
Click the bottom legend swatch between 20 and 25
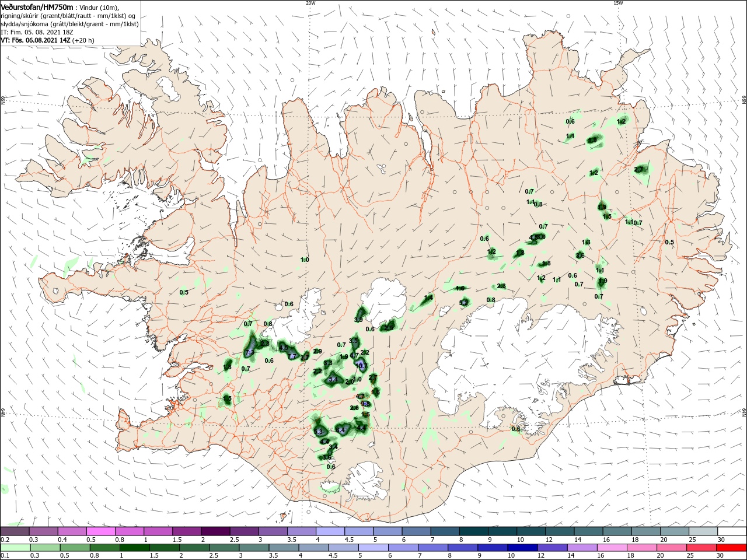[x=672, y=548]
